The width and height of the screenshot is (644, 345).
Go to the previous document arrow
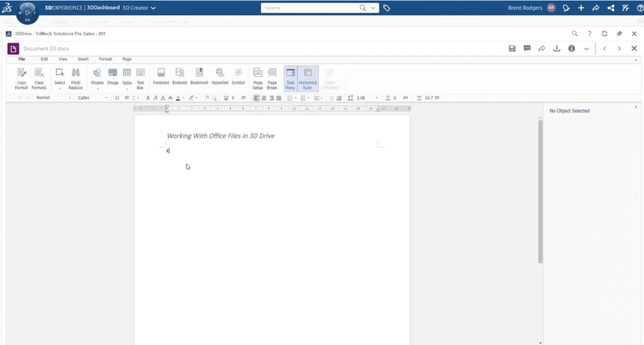pos(604,48)
